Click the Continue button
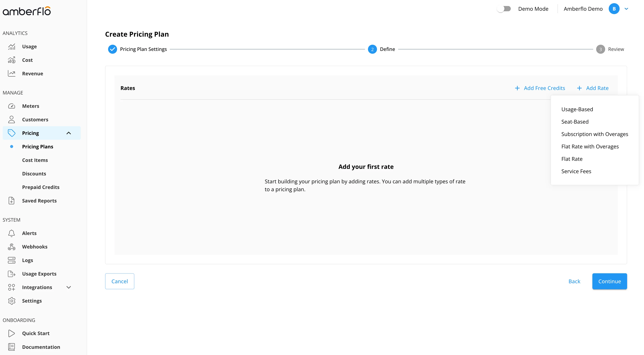This screenshot has height=355, width=644. [x=609, y=281]
